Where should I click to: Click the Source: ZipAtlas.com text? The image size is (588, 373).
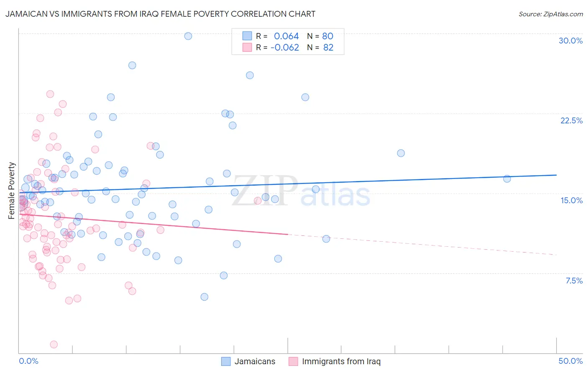[551, 14]
